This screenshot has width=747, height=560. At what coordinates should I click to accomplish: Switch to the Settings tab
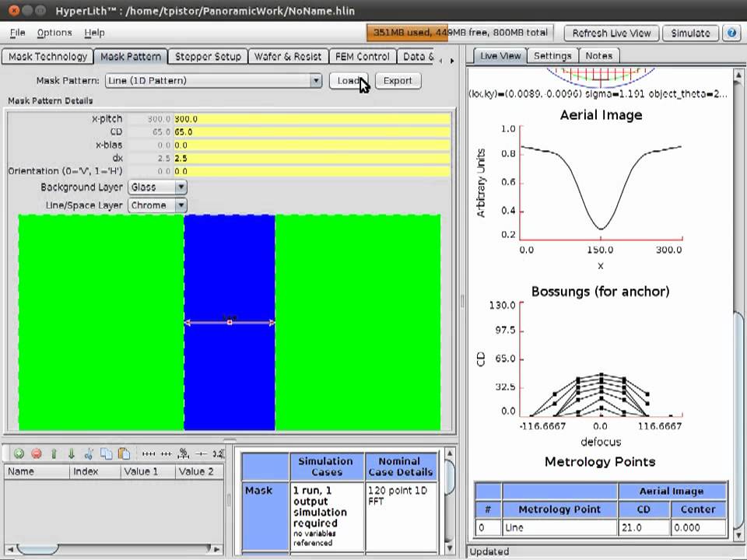552,55
